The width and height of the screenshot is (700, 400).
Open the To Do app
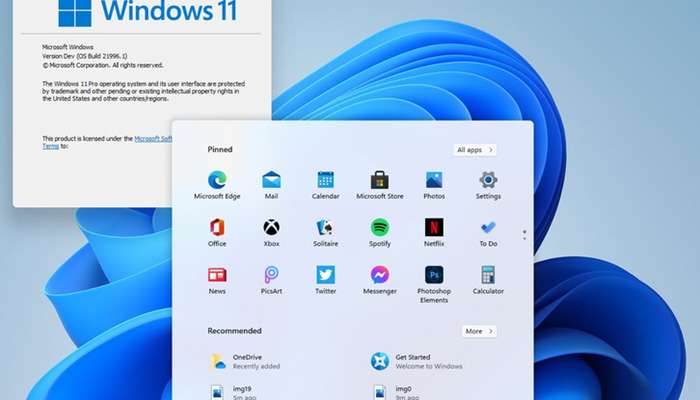point(488,232)
